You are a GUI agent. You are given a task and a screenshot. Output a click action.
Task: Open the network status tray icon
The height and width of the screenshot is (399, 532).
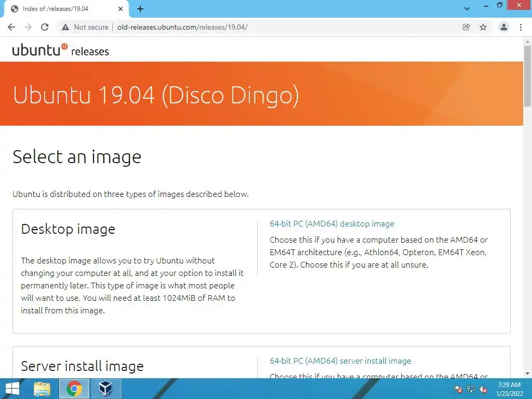[x=471, y=389]
